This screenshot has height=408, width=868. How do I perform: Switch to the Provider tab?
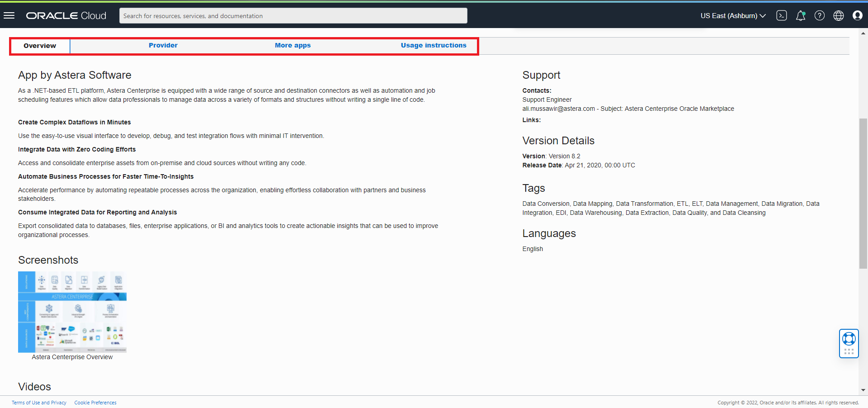(163, 45)
